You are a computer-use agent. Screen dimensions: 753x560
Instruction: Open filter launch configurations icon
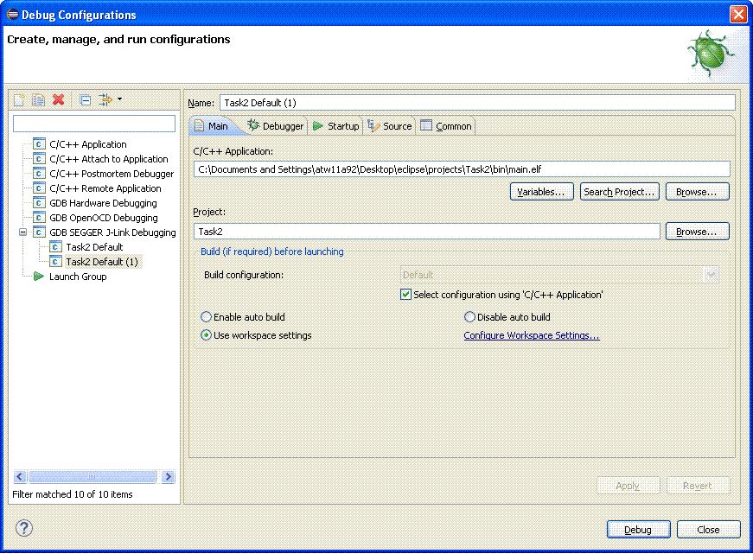tap(105, 99)
